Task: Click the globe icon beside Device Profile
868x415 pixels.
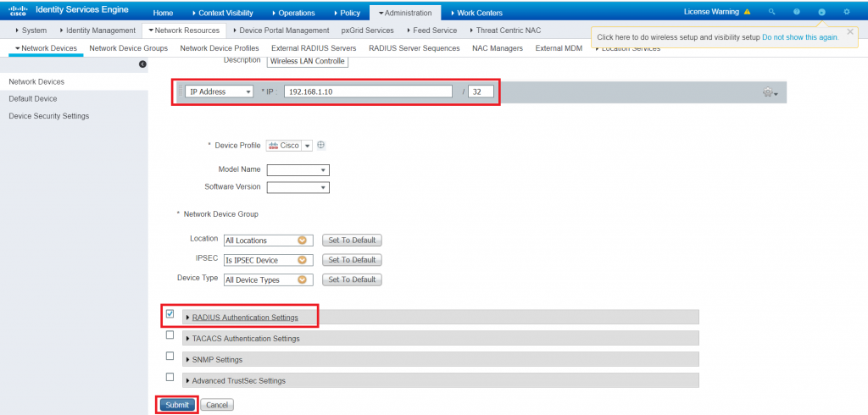Action: (x=321, y=145)
